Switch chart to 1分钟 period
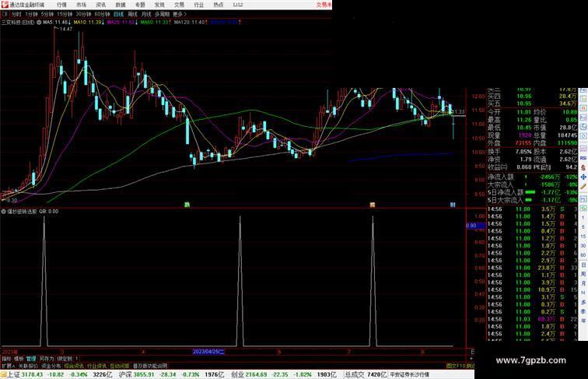Viewport: 588px width, 379px height. [31, 14]
